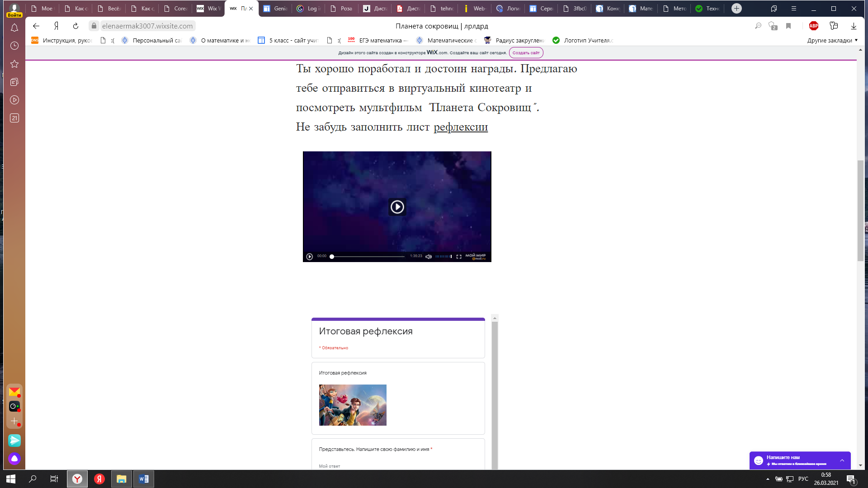Switch to the Wix browser tab

pyautogui.click(x=208, y=9)
